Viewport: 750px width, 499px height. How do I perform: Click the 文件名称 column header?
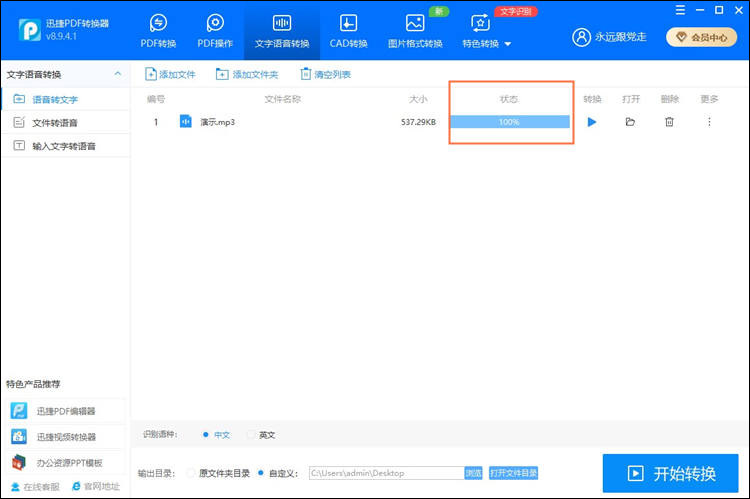point(283,99)
